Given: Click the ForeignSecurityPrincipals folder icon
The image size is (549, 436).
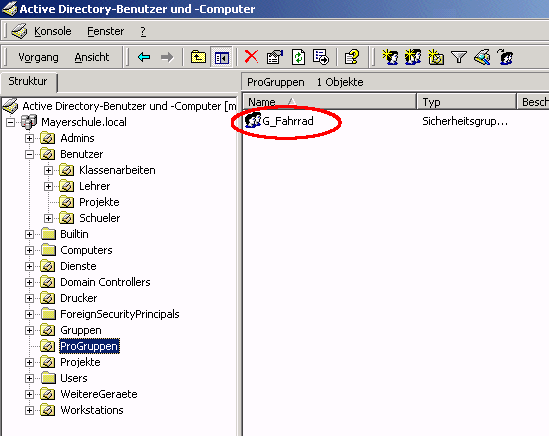Looking at the screenshot, I should [x=48, y=314].
